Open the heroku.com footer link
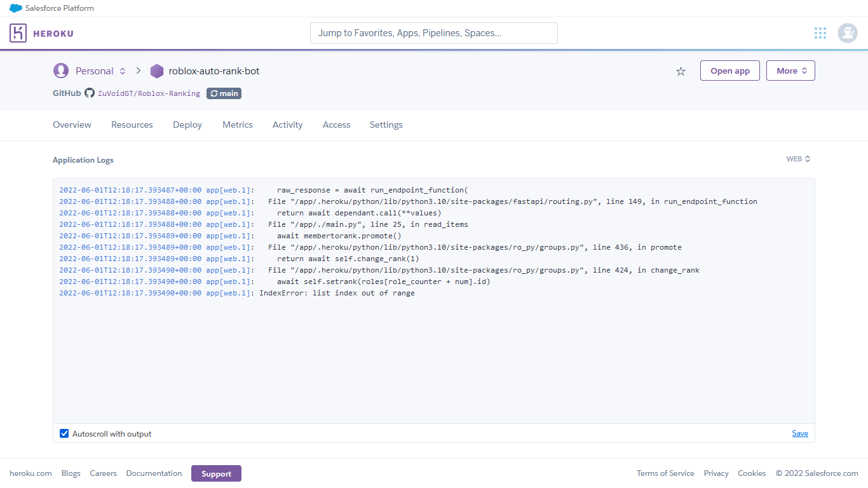868x488 pixels. point(31,473)
